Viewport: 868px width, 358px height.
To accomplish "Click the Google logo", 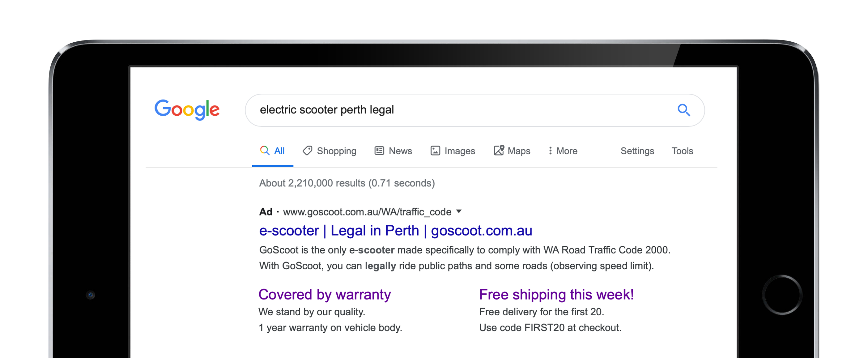I will tap(187, 109).
